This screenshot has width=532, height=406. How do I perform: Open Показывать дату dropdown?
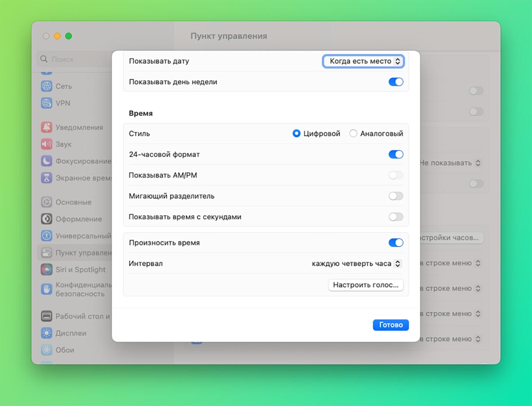point(363,61)
